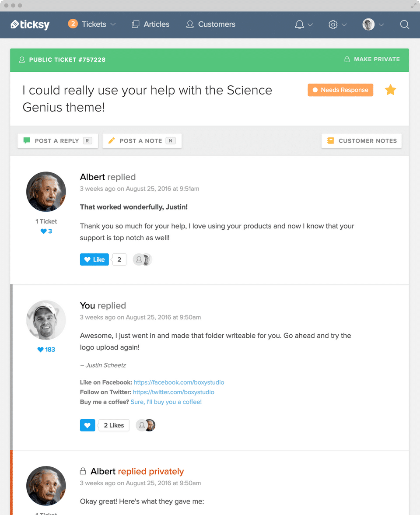The image size is (420, 515).
Task: Click the search magnifier icon
Action: [x=405, y=25]
